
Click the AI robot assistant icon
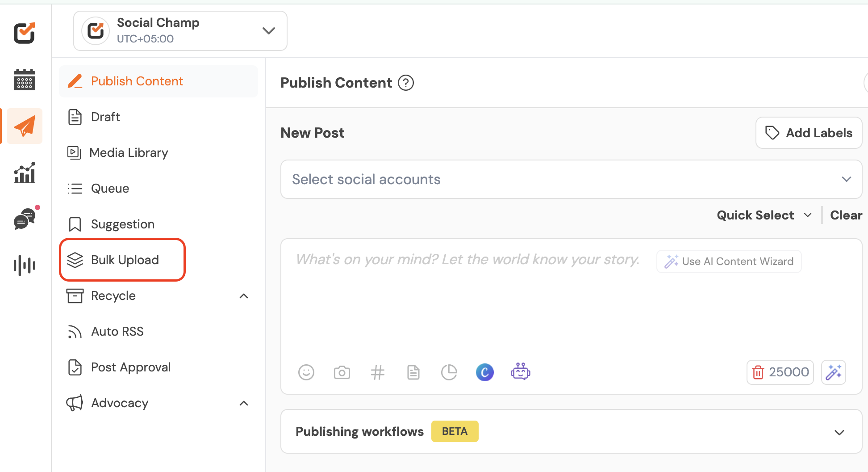pyautogui.click(x=521, y=372)
